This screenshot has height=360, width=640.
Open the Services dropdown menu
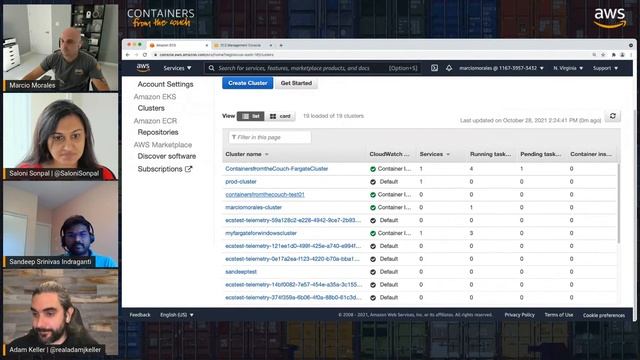[x=177, y=68]
